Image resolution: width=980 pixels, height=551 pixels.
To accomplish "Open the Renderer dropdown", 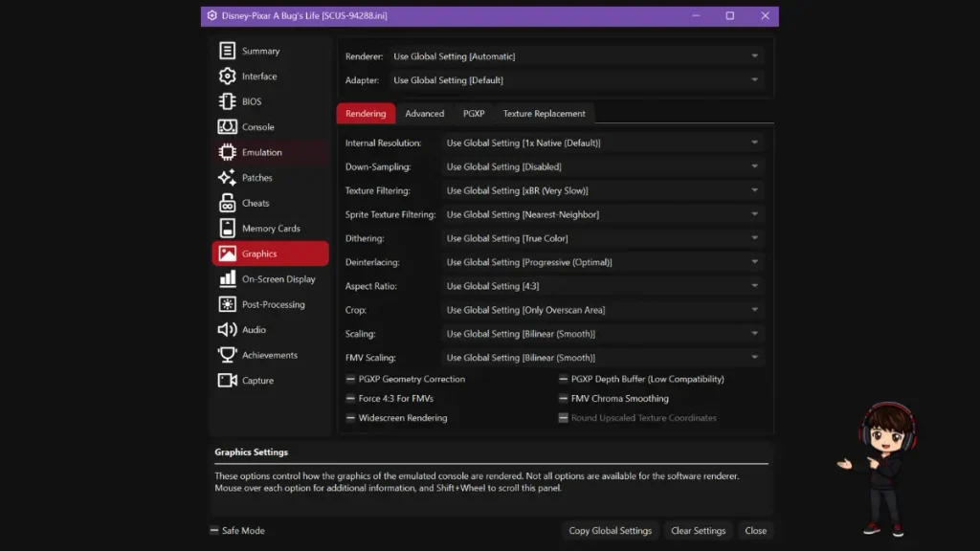I will [x=575, y=56].
